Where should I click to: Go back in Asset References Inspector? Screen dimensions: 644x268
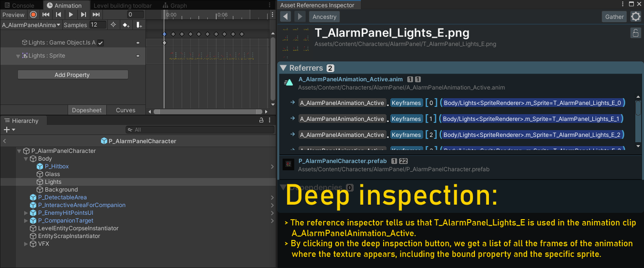tap(286, 17)
